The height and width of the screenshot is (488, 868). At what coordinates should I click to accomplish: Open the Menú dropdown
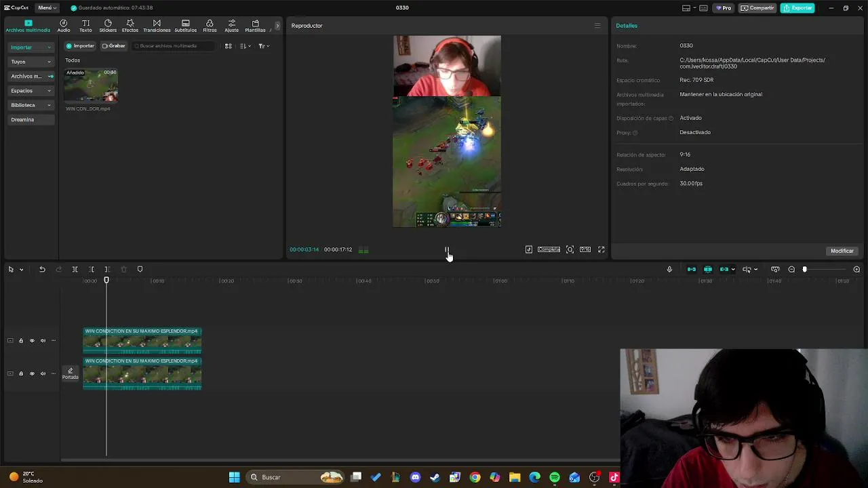click(47, 7)
